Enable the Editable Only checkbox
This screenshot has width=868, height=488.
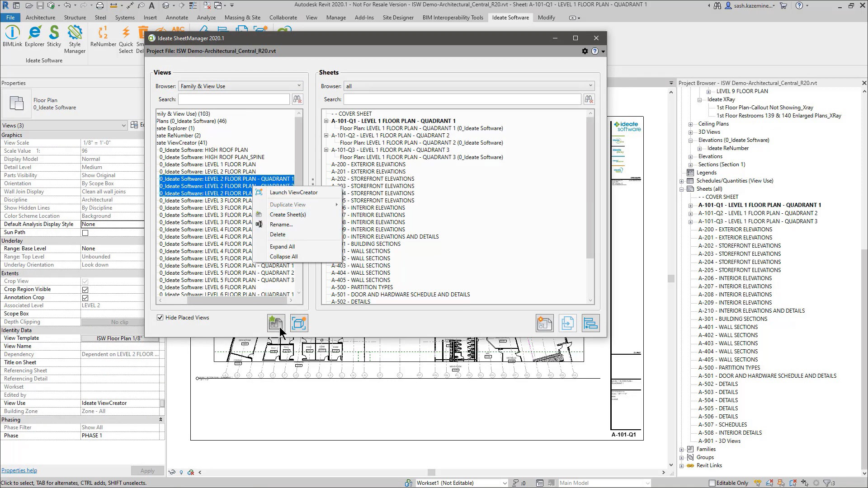point(712,483)
